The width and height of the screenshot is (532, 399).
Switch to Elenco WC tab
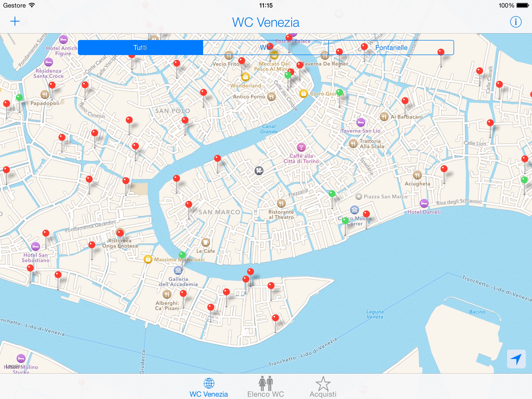(265, 388)
